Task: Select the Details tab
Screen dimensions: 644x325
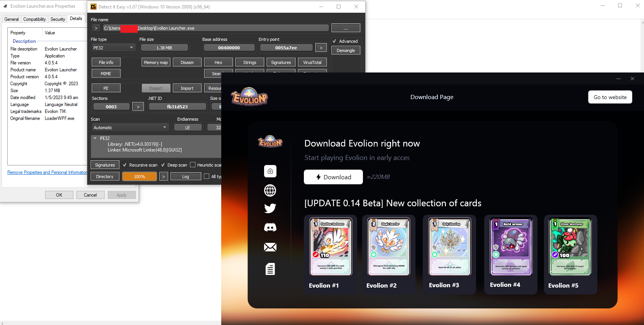Action: [x=76, y=19]
